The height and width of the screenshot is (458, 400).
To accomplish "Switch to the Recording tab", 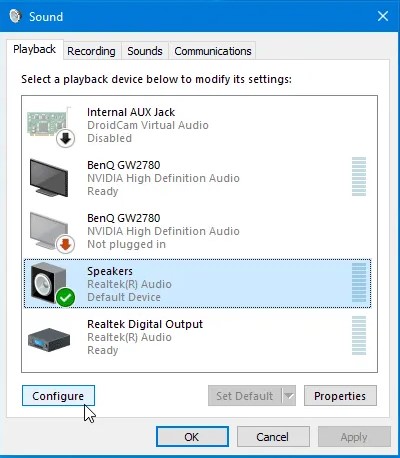I will click(x=91, y=51).
